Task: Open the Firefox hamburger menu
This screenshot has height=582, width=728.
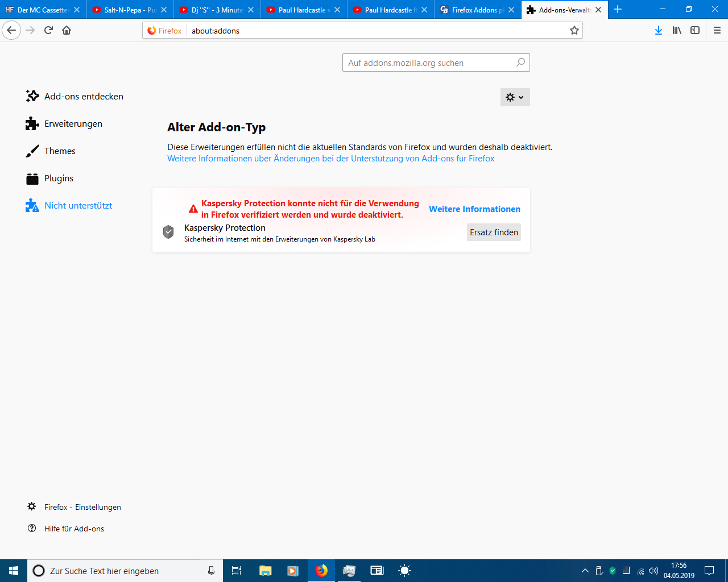Action: coord(717,30)
